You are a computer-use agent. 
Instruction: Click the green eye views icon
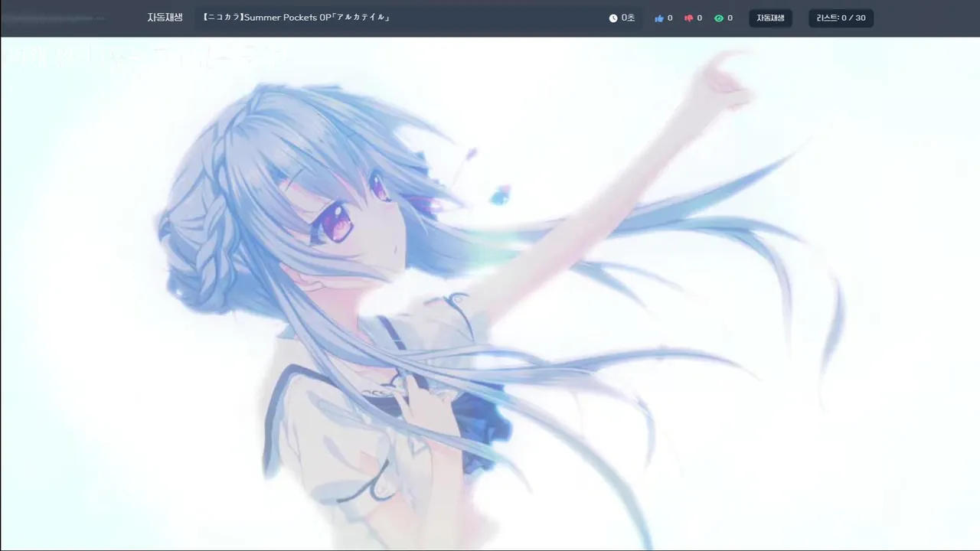[719, 18]
